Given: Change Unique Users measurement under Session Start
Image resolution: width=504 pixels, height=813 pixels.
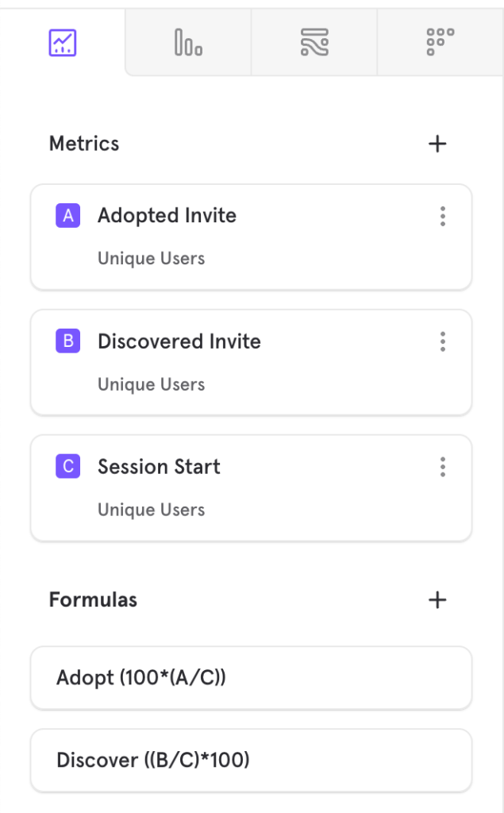Looking at the screenshot, I should pyautogui.click(x=152, y=510).
